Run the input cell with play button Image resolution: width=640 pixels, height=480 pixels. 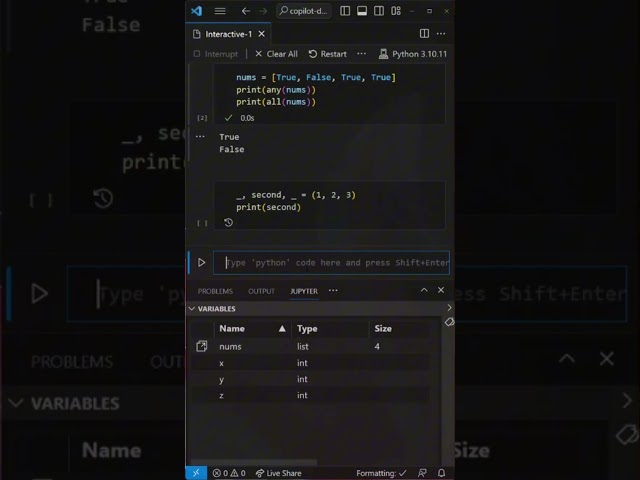pyautogui.click(x=202, y=262)
